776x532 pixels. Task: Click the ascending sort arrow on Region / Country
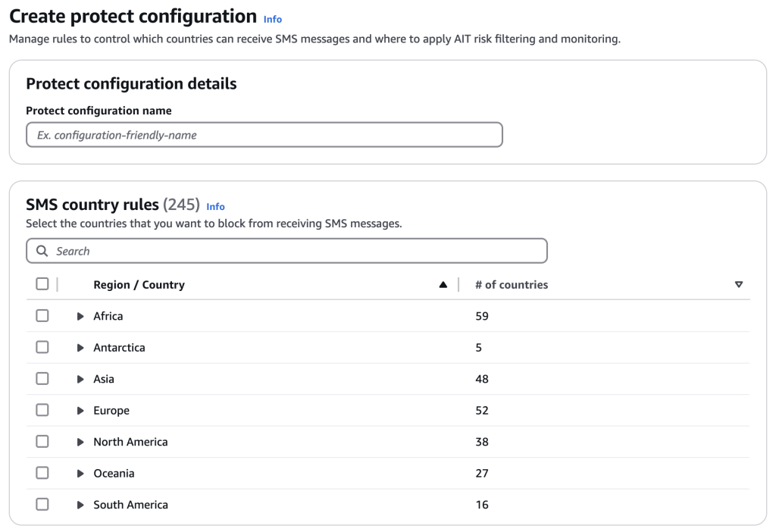pyautogui.click(x=443, y=285)
